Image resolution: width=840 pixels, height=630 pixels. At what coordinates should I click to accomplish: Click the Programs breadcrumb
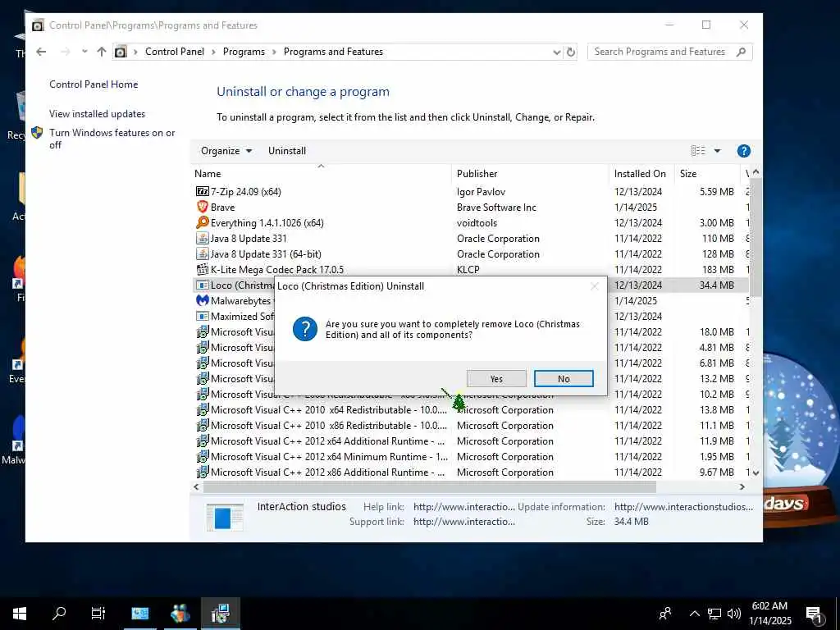[244, 52]
